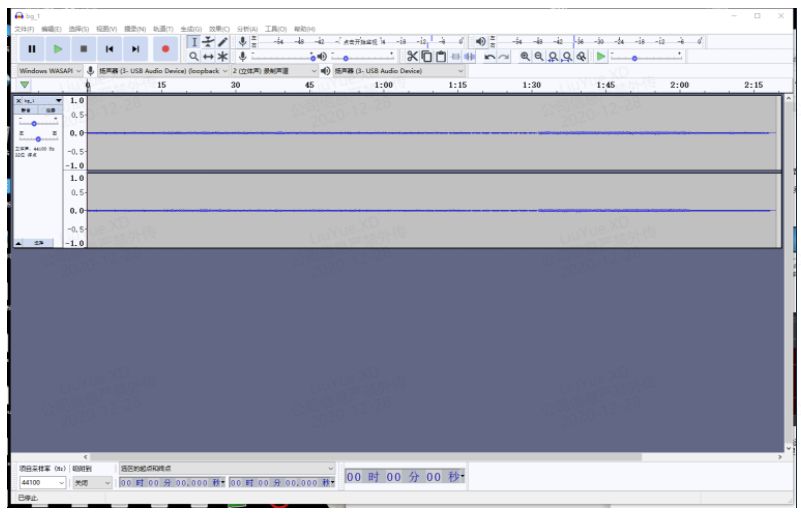This screenshot has height=516, width=801.
Task: Toggle the track Solo button
Action: click(x=50, y=110)
